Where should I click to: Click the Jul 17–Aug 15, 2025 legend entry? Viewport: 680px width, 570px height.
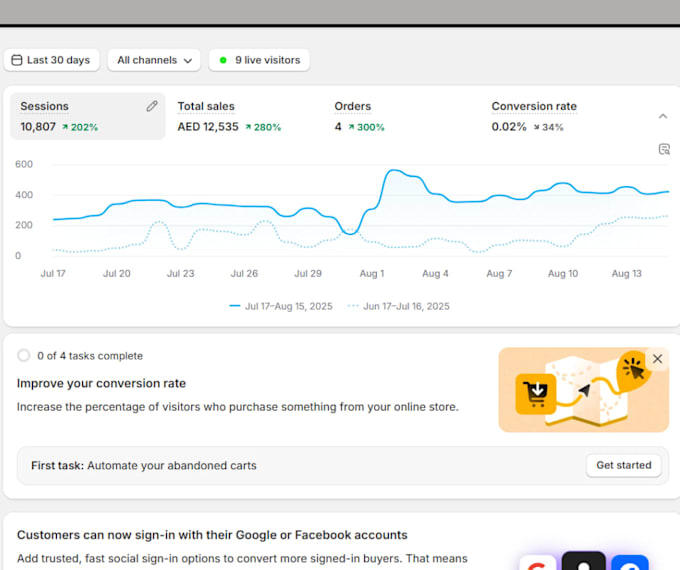pyautogui.click(x=281, y=306)
